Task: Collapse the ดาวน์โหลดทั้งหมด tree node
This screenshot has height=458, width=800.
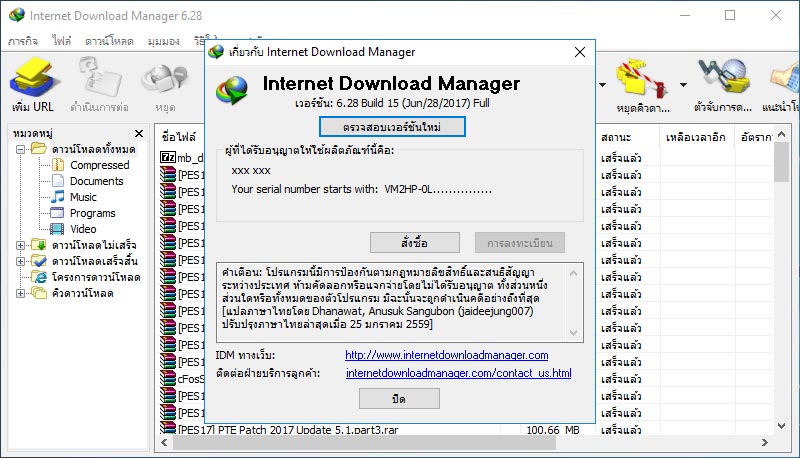Action: [x=20, y=149]
